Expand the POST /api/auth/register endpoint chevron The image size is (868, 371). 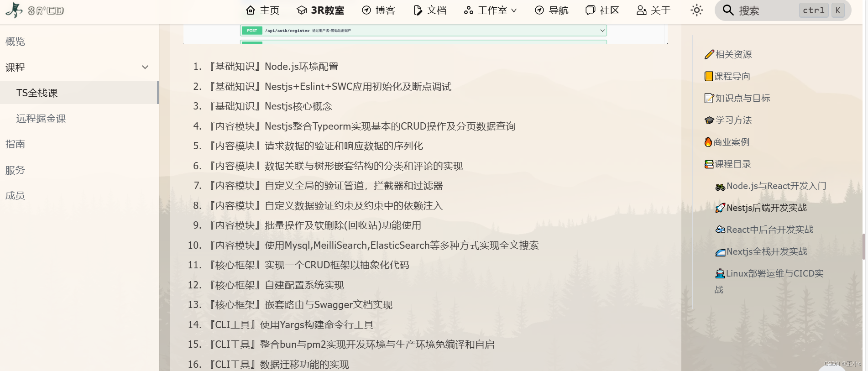[602, 31]
